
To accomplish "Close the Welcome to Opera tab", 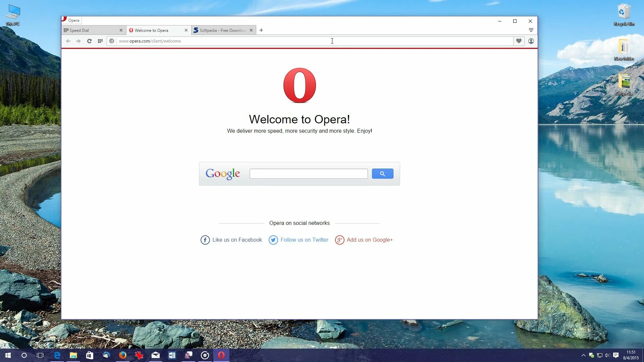I will [186, 30].
